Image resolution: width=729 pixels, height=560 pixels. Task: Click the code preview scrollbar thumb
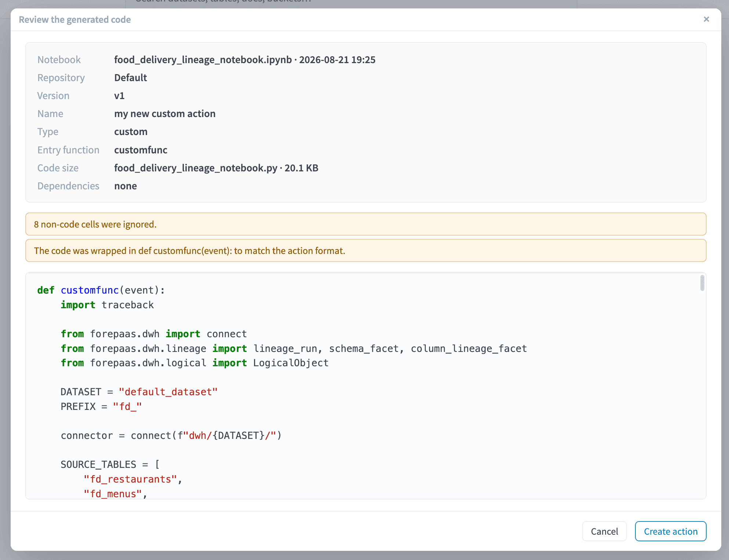pos(702,283)
